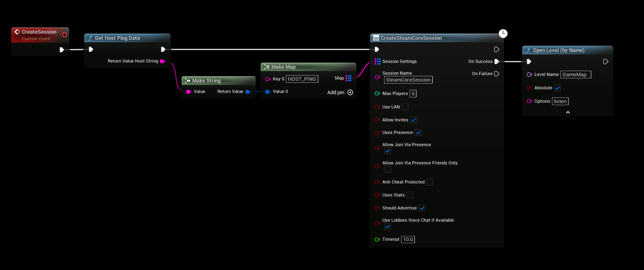Click the Key 0 pin on Make Map
This screenshot has height=270, width=644.
coord(268,79)
